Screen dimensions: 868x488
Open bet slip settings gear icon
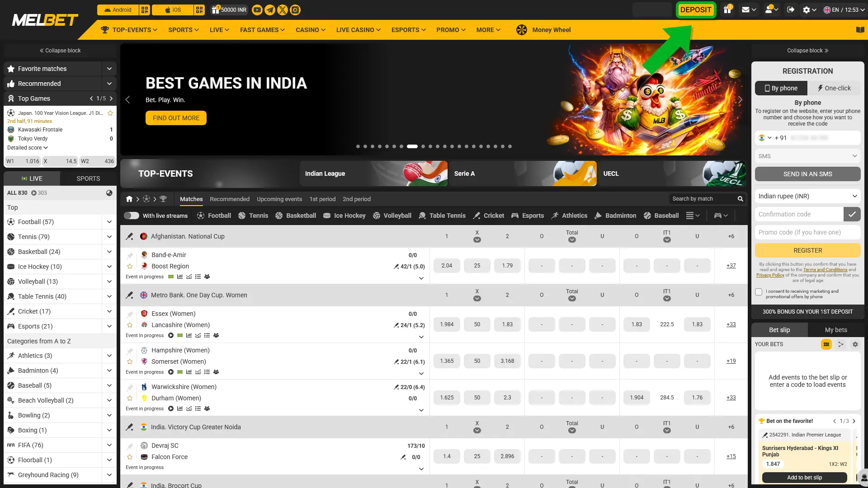point(855,344)
